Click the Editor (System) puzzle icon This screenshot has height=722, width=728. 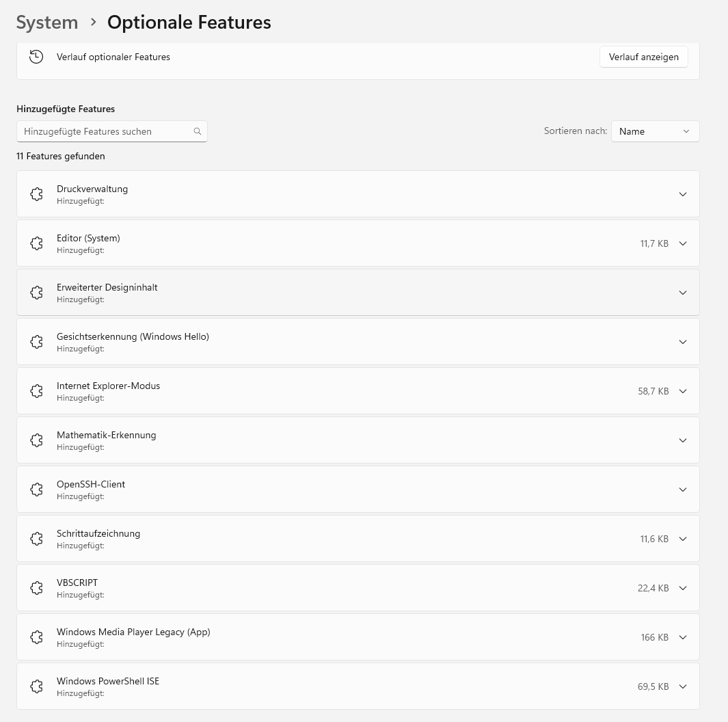(x=36, y=243)
